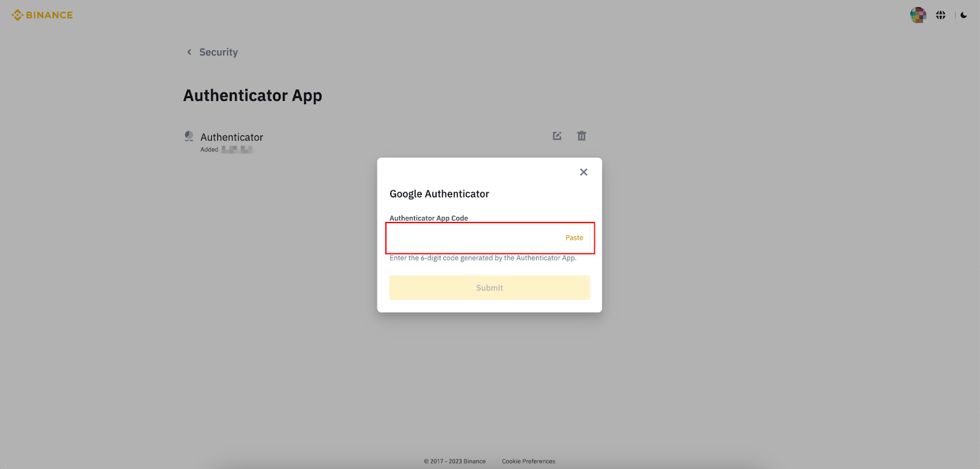
Task: Click the back chevron beside Security
Action: point(189,52)
